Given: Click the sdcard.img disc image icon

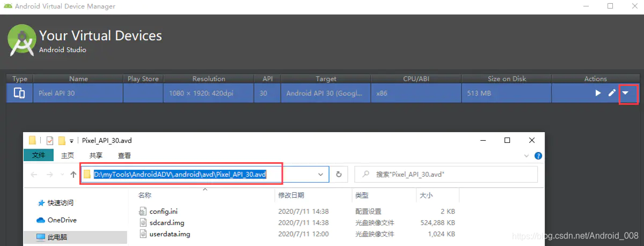Looking at the screenshot, I should click(x=142, y=222).
